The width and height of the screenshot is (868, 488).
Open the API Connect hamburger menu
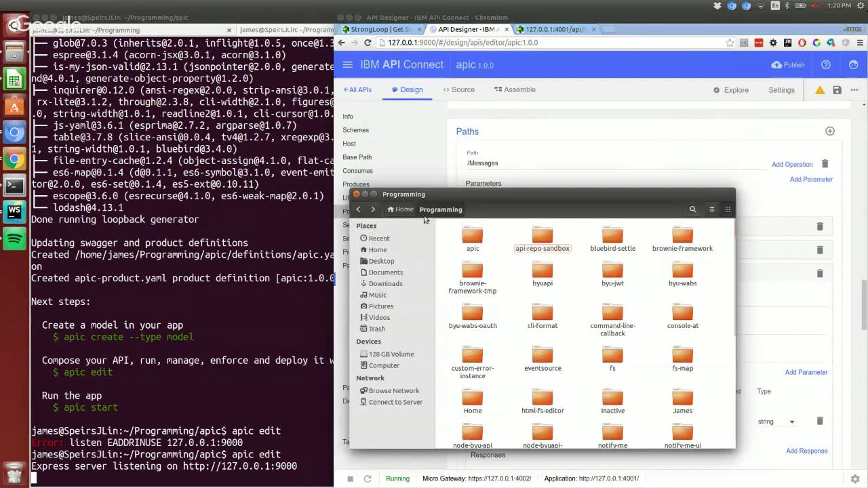tap(348, 65)
